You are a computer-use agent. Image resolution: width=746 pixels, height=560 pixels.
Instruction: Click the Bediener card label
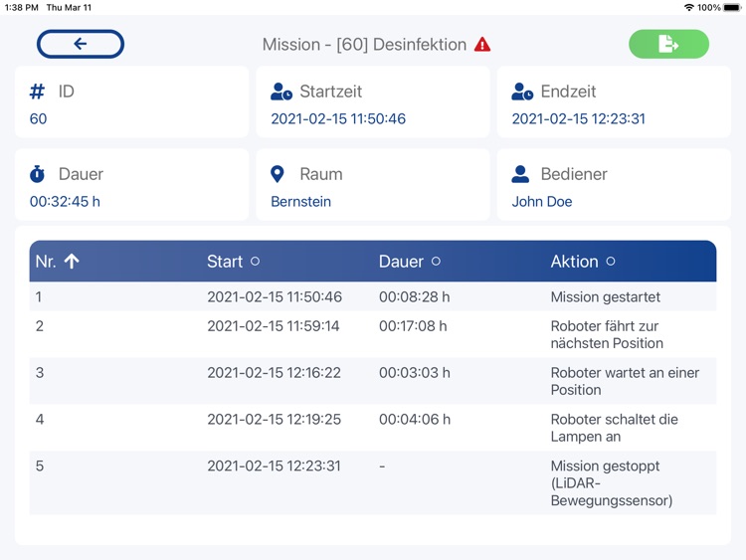[x=574, y=174]
